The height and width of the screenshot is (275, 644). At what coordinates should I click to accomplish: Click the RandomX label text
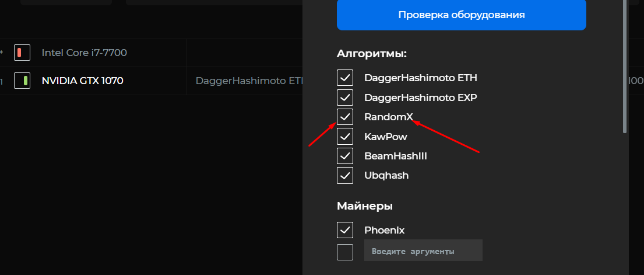[389, 117]
